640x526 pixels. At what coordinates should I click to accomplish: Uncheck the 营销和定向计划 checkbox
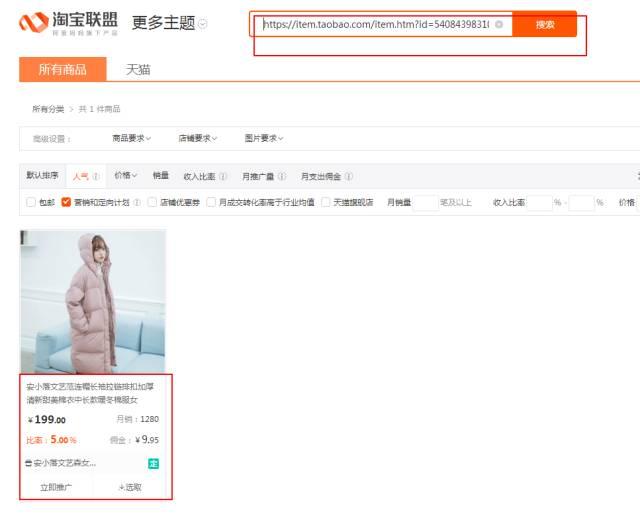(66, 202)
